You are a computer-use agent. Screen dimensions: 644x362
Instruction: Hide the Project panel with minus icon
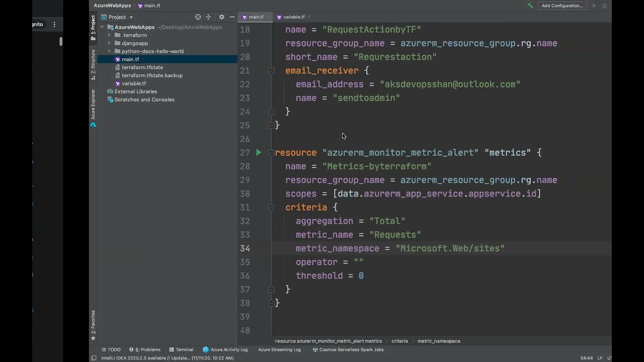coord(232,17)
